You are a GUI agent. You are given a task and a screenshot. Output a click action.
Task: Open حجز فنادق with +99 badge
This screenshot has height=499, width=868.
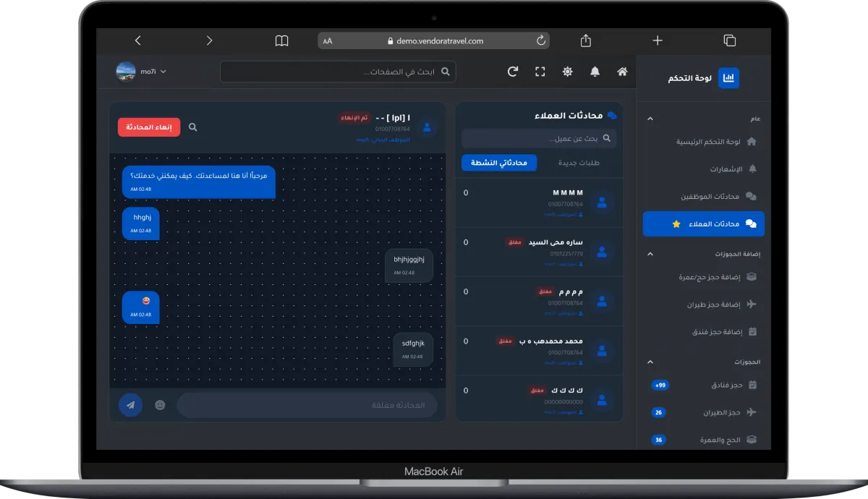click(x=704, y=385)
